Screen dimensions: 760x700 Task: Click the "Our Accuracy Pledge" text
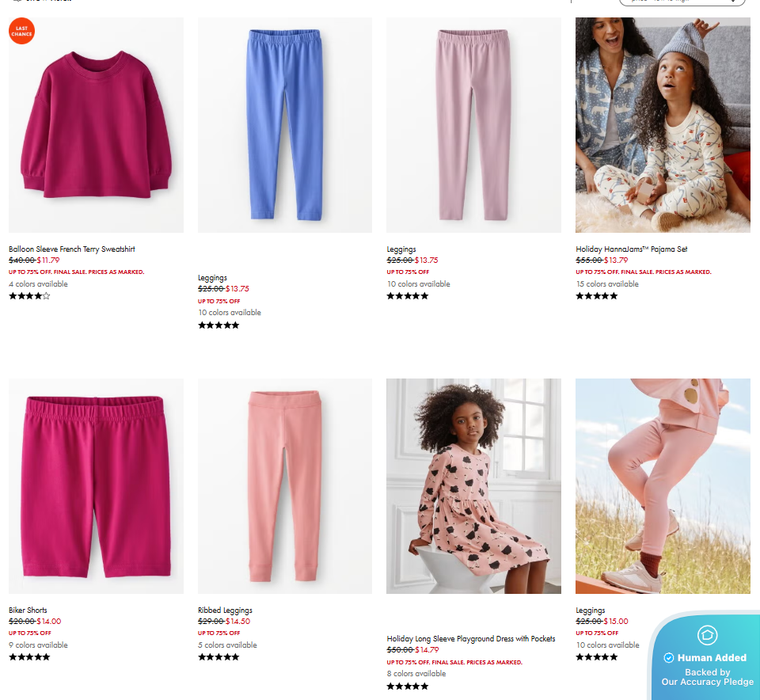[708, 682]
